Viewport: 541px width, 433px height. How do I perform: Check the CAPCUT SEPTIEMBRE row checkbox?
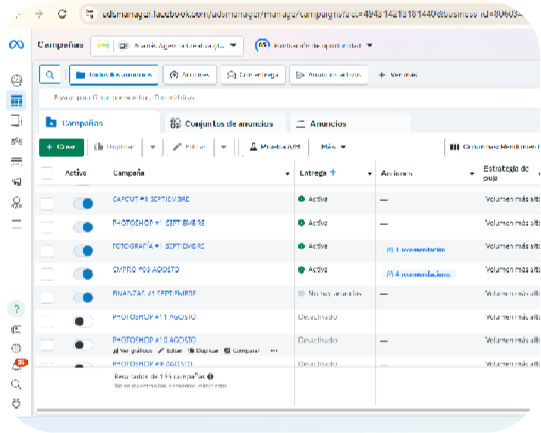[x=47, y=204]
